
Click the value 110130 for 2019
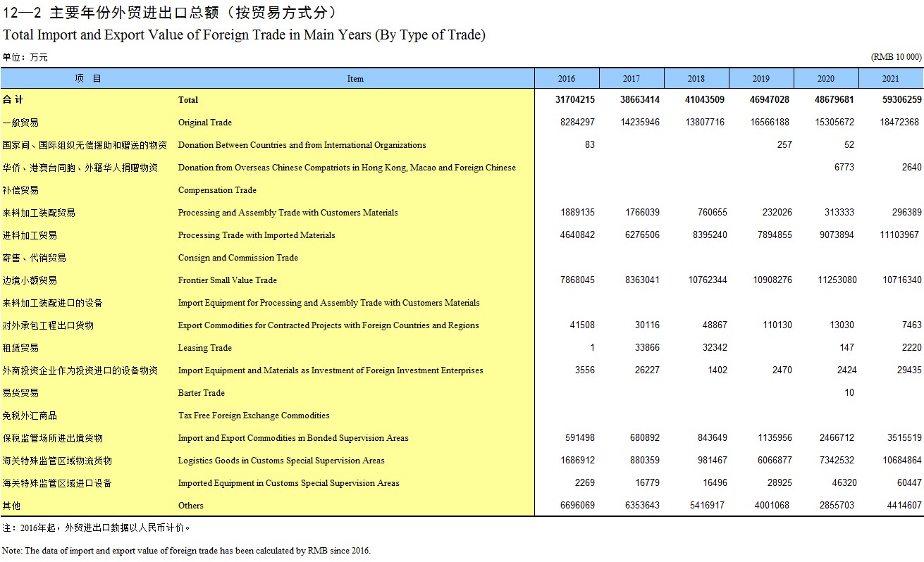coord(777,325)
